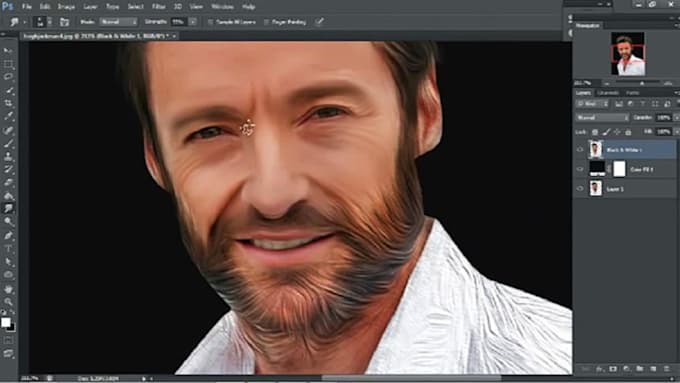This screenshot has width=680, height=383.
Task: Toggle Quick Mask mode icon
Action: (8, 341)
